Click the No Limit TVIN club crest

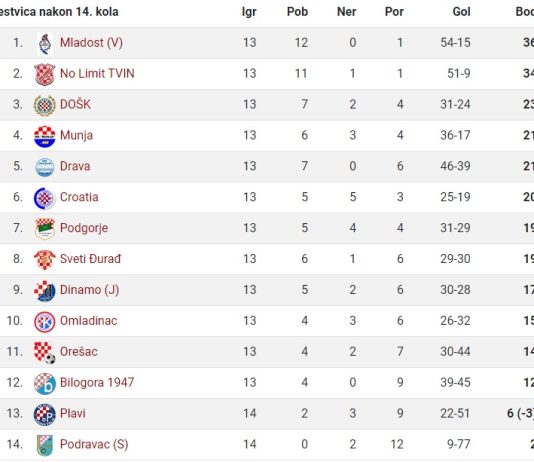click(45, 74)
